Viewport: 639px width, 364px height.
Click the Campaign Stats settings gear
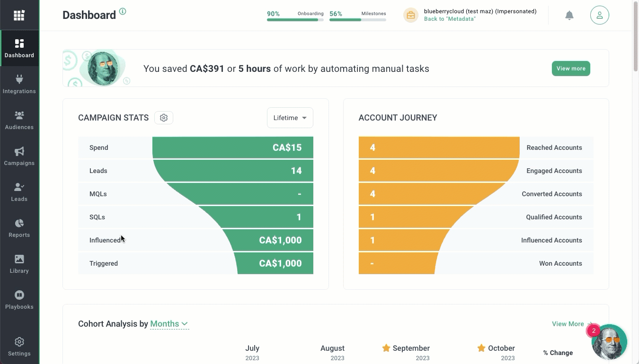(164, 118)
